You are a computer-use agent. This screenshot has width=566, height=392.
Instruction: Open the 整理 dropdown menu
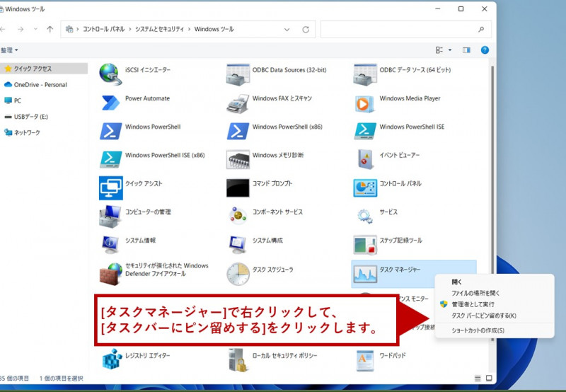tap(9, 50)
